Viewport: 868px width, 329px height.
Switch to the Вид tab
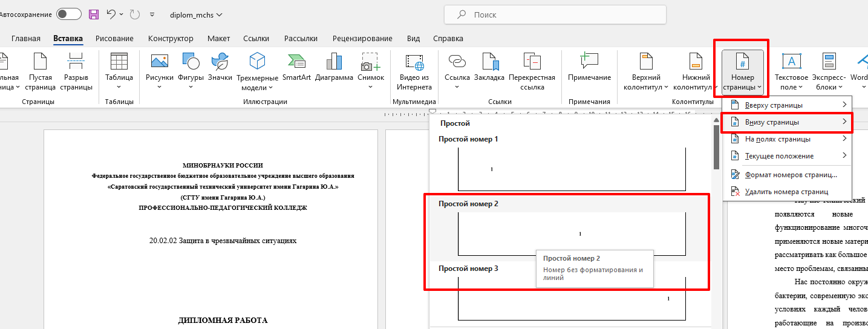[x=413, y=38]
